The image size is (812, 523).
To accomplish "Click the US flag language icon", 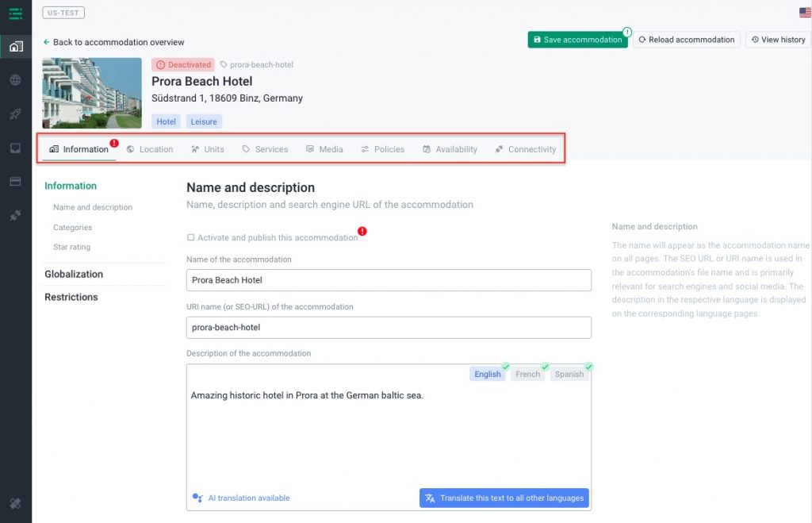I will (x=805, y=13).
